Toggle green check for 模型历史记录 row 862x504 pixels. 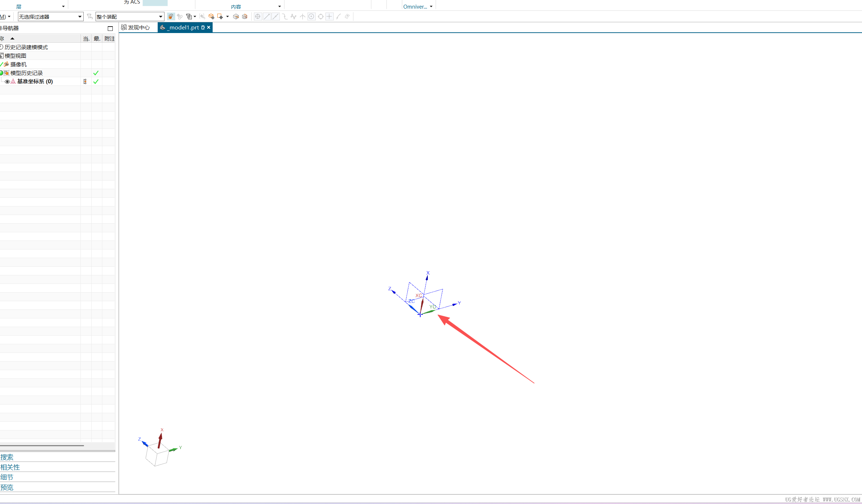point(96,73)
